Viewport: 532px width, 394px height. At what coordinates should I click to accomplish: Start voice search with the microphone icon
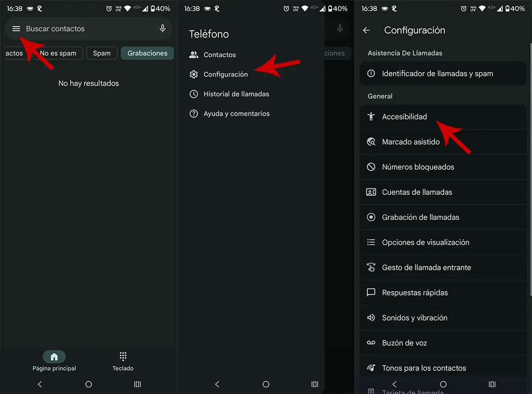pyautogui.click(x=162, y=29)
